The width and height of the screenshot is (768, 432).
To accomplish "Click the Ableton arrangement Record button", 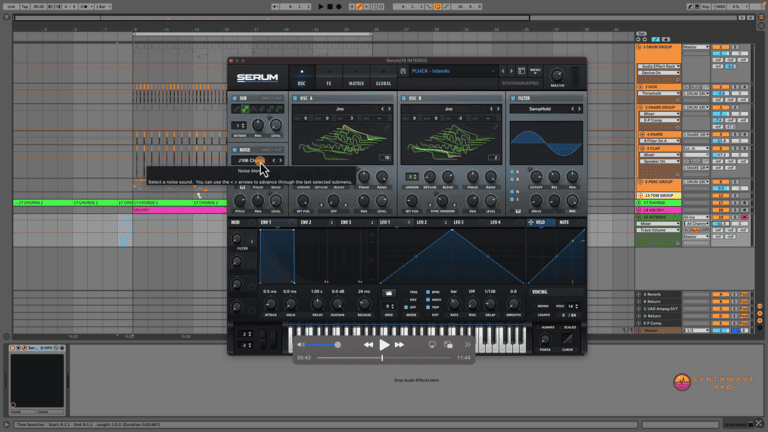I will [338, 7].
